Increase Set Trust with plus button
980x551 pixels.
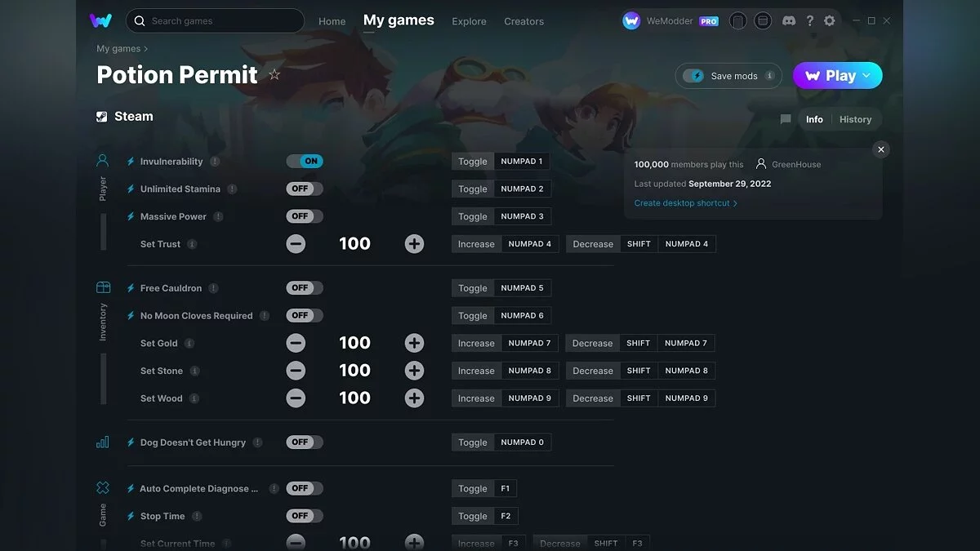click(414, 243)
